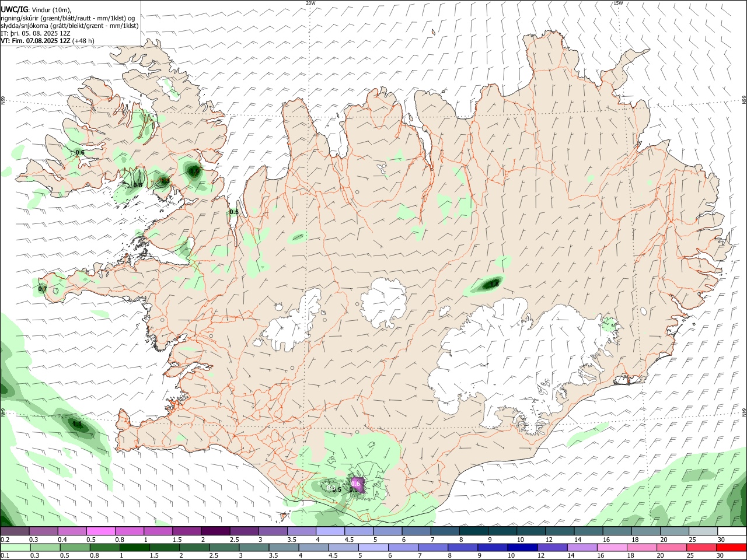The width and height of the screenshot is (747, 560).
Task: Click the "0.2" label in the upper legend row
Action: click(5, 540)
